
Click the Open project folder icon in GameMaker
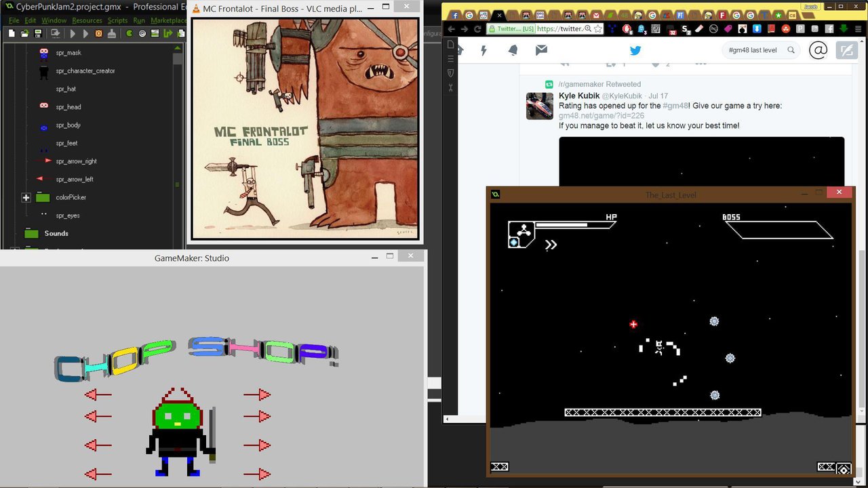pyautogui.click(x=25, y=33)
